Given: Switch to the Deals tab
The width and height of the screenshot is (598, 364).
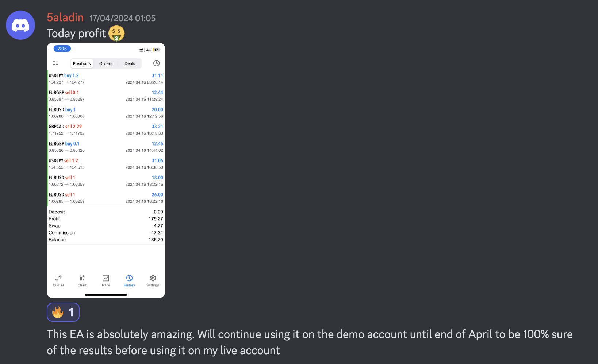Looking at the screenshot, I should pos(130,63).
